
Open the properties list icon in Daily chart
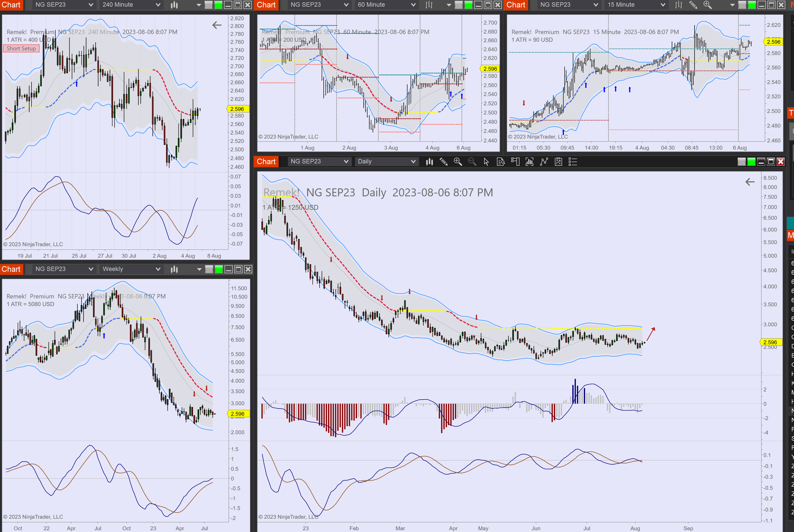(x=573, y=162)
